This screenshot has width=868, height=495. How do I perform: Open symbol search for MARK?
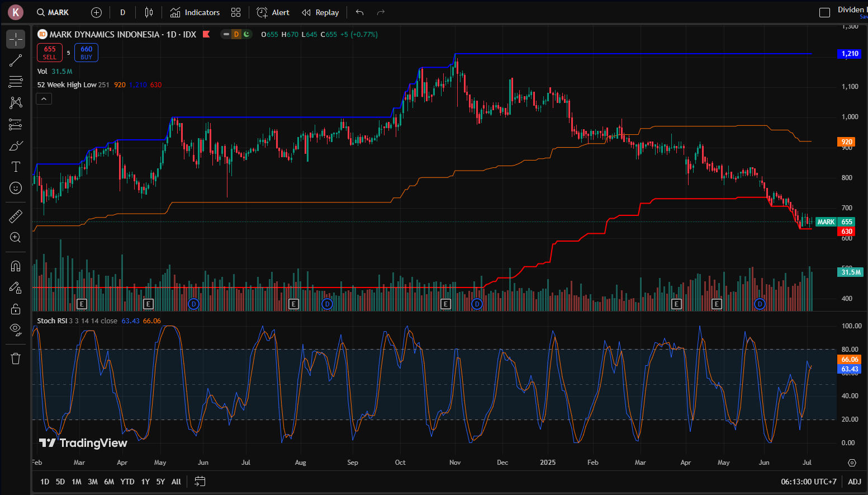coord(53,12)
